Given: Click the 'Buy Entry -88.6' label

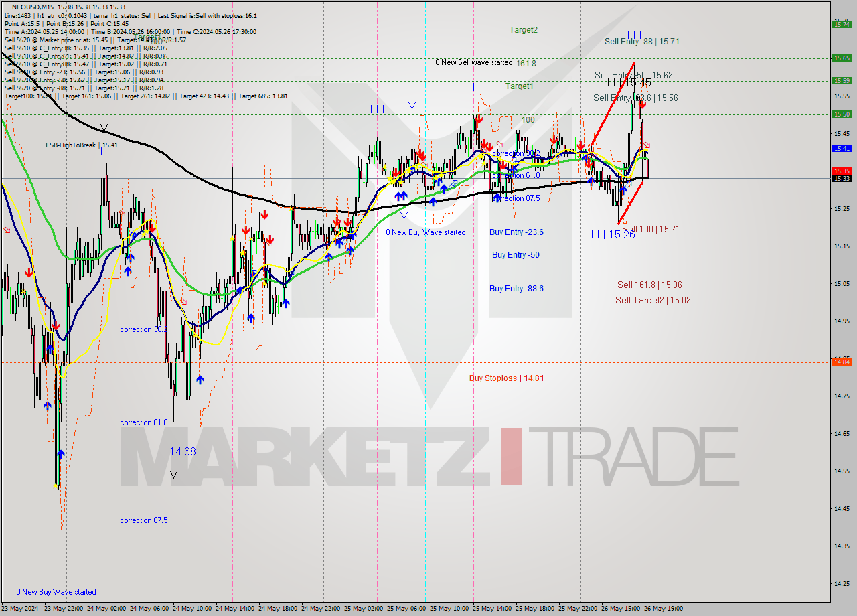Looking at the screenshot, I should click(516, 289).
